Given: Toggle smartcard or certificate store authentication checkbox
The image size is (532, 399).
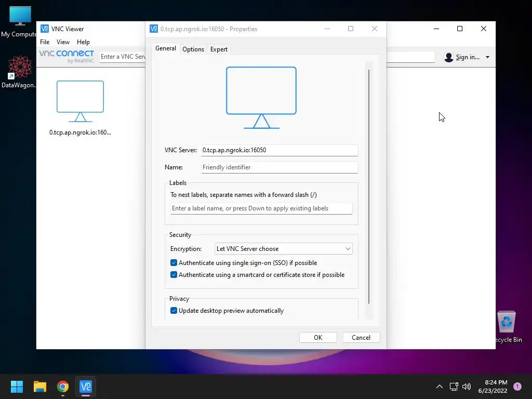Looking at the screenshot, I should [x=174, y=274].
